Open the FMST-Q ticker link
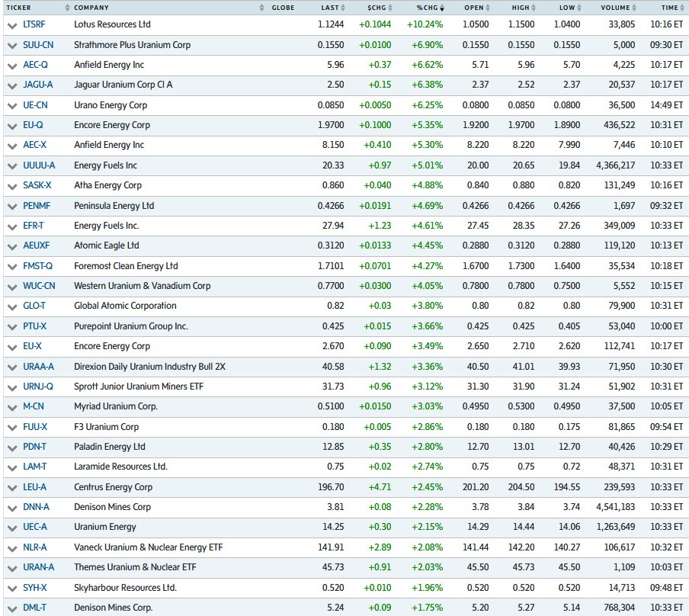The height and width of the screenshot is (616, 689). point(38,266)
